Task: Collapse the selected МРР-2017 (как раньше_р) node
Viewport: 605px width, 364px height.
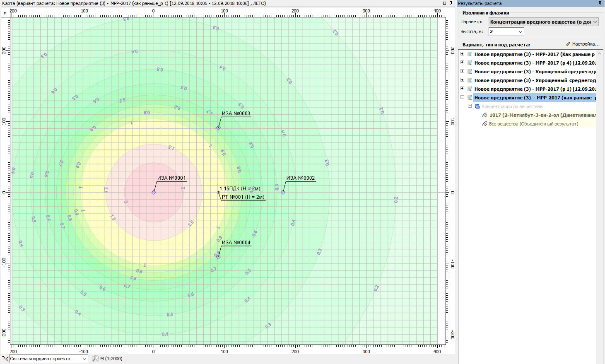Action: [x=462, y=98]
